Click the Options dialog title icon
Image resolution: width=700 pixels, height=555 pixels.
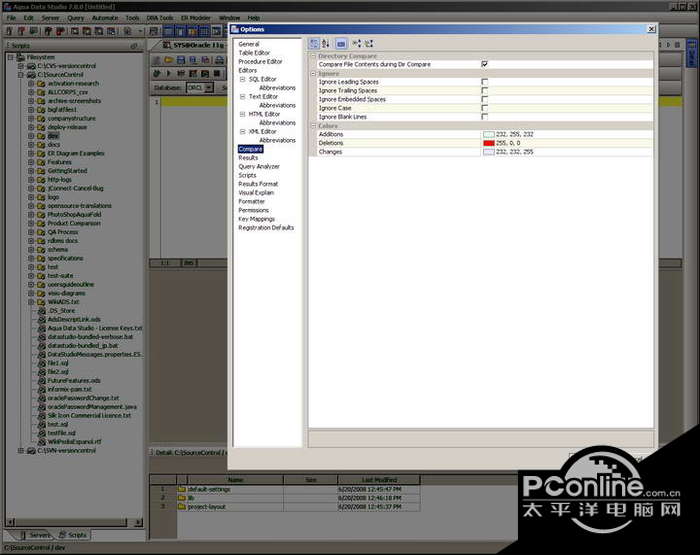(235, 29)
